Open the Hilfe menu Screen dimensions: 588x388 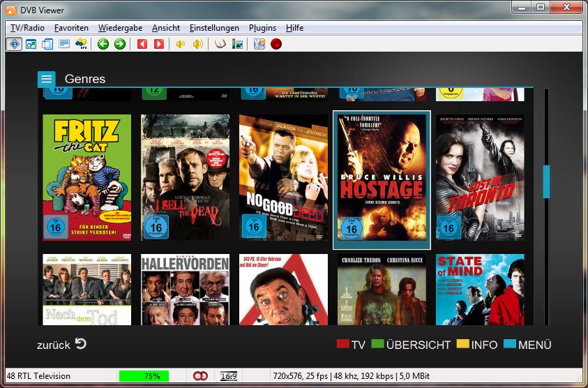click(295, 28)
